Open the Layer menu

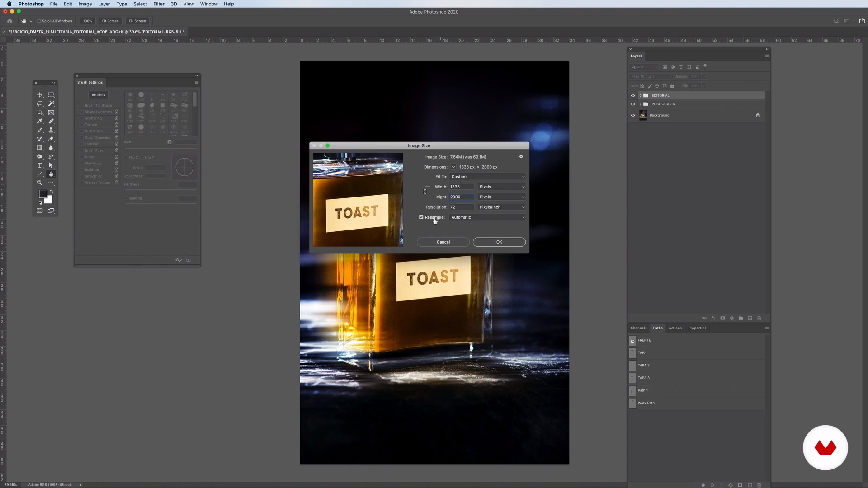click(x=104, y=4)
